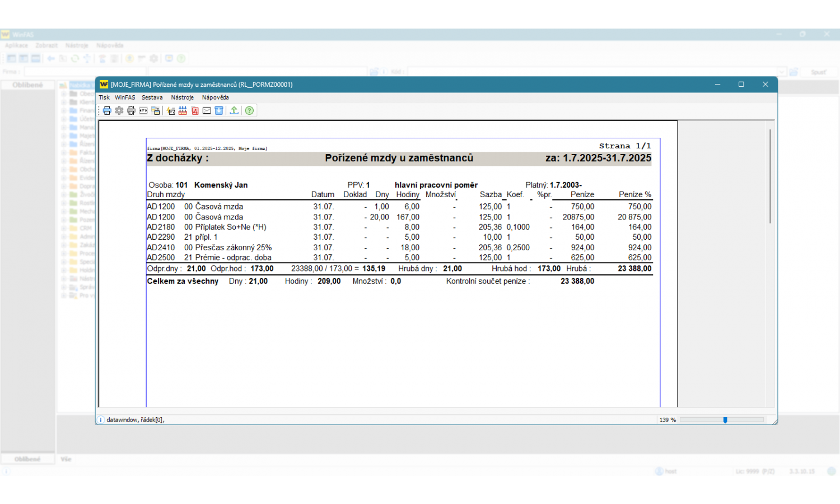840x504 pixels.
Task: Click the red table with blue arrows icon
Action: (183, 111)
